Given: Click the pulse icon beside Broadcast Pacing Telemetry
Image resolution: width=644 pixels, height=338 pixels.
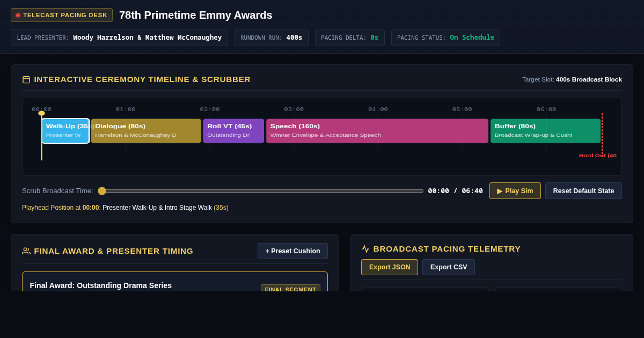Looking at the screenshot, I should 365,249.
